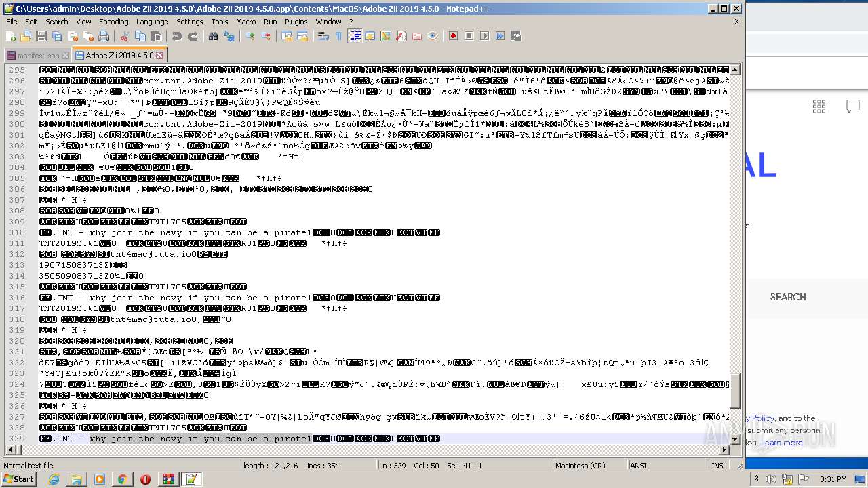This screenshot has height=488, width=868.
Task: Click the Save All toolbar icon
Action: [57, 36]
